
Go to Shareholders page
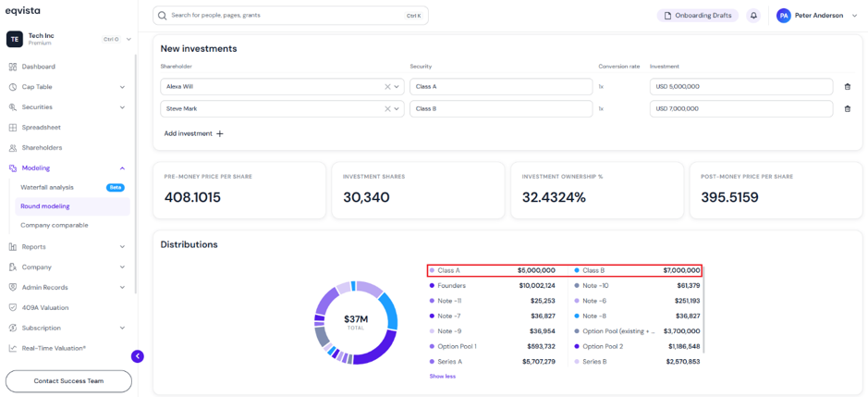pos(43,148)
